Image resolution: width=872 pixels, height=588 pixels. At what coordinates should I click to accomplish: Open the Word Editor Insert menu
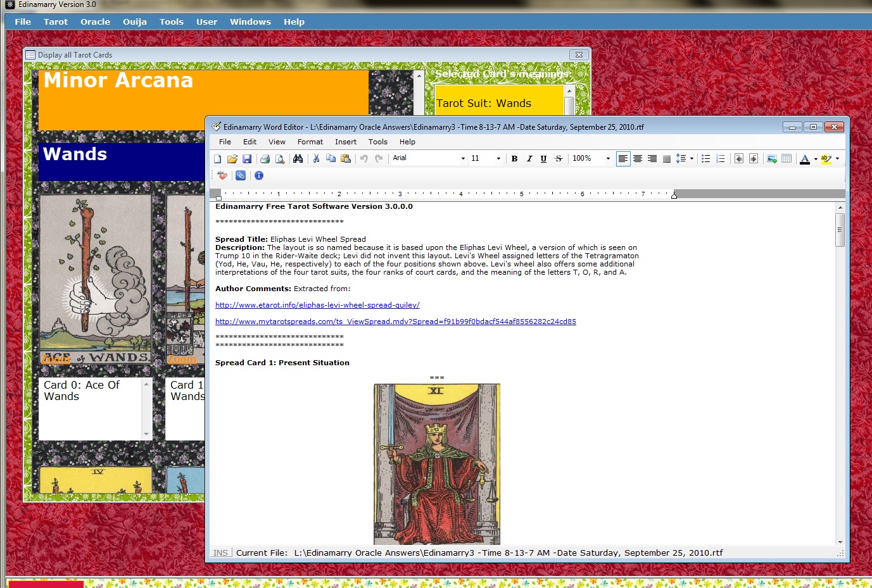346,142
